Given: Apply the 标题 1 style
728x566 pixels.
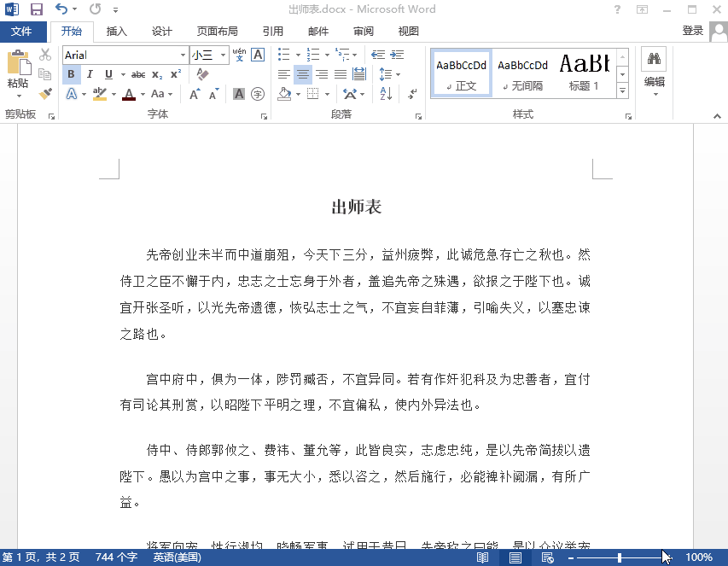Looking at the screenshot, I should click(584, 74).
